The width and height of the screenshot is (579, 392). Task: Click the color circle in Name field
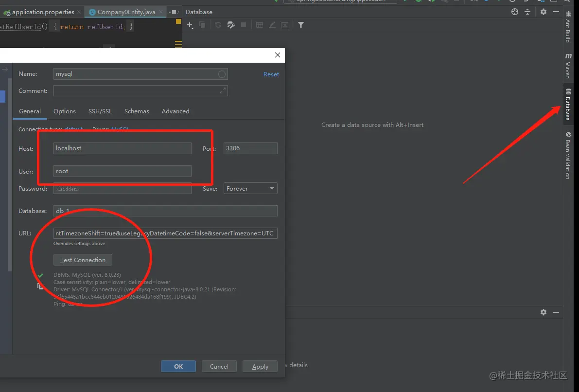pyautogui.click(x=222, y=74)
